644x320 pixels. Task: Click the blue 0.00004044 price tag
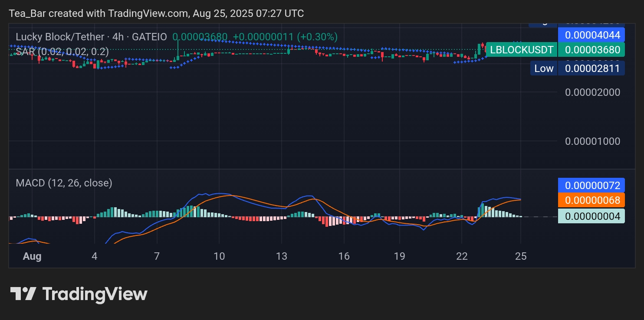click(x=591, y=35)
